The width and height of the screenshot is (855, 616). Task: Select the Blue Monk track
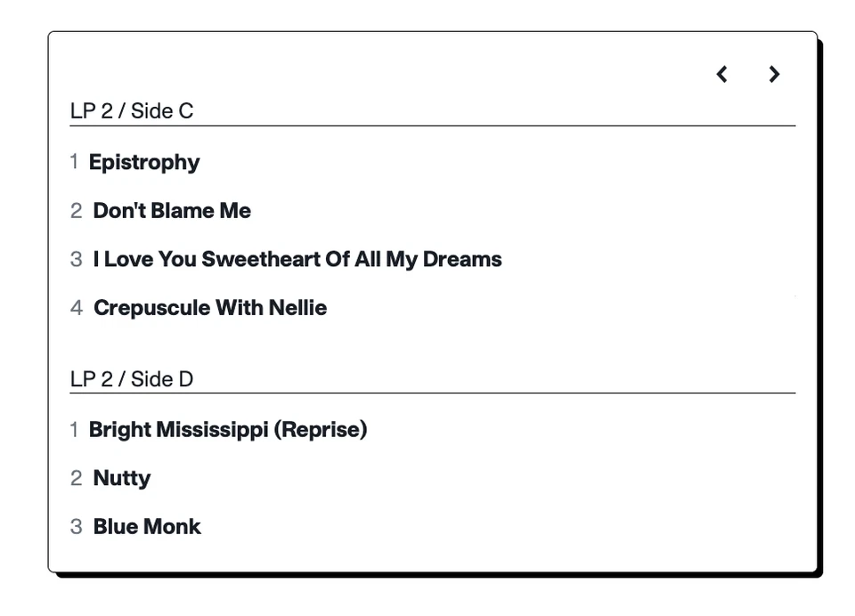click(x=147, y=527)
